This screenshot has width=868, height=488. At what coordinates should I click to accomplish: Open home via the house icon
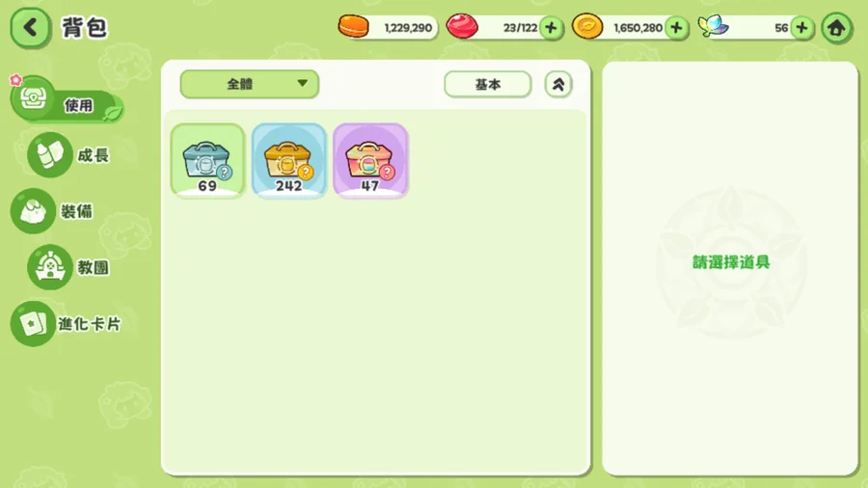(836, 28)
